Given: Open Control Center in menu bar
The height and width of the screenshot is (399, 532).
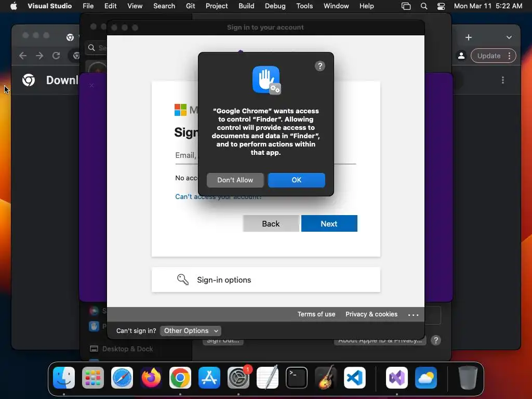Looking at the screenshot, I should coord(441,6).
